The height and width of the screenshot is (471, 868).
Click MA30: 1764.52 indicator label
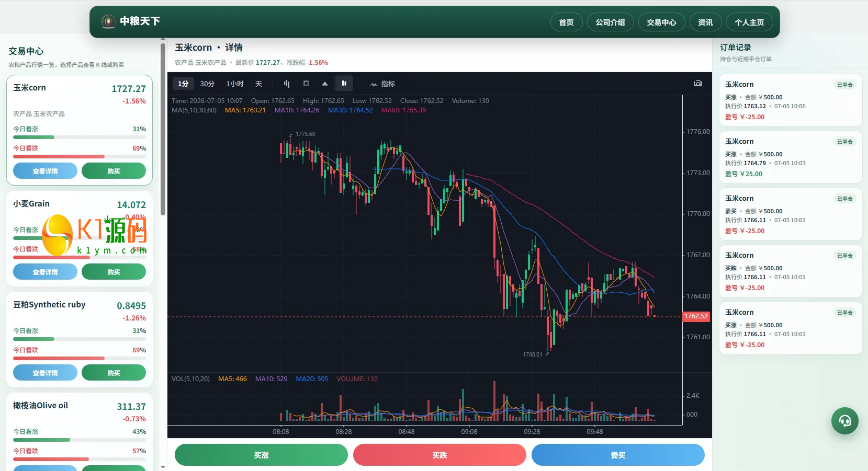[x=350, y=110]
